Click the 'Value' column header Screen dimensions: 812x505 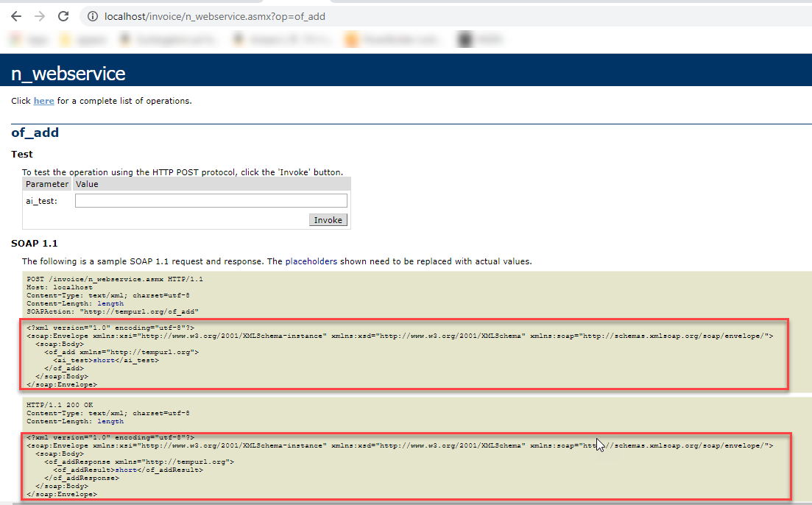coord(87,184)
